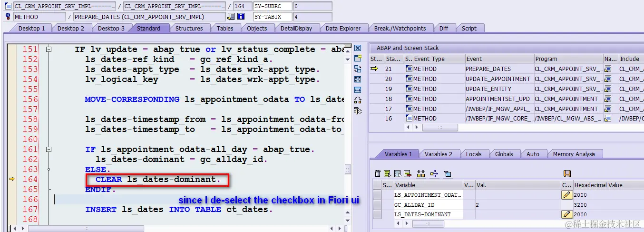
Task: Click the arrow exchange icon in variables toolbar
Action: pos(434,174)
